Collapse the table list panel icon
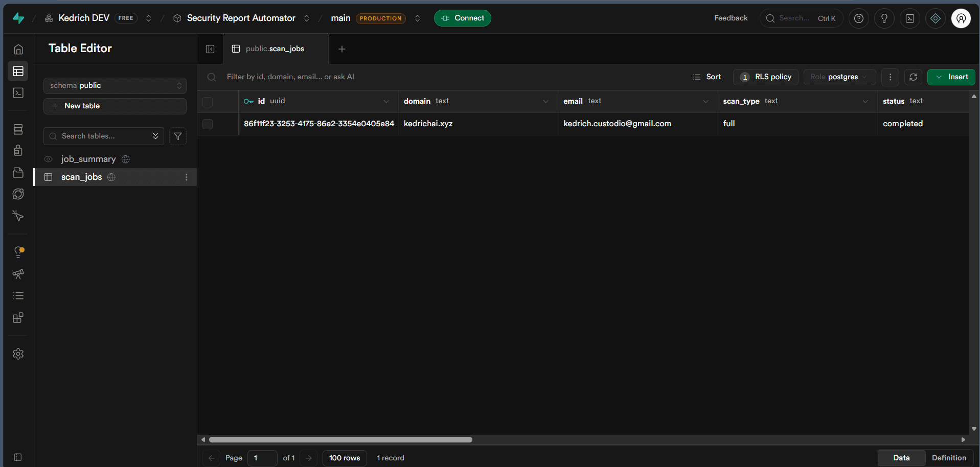 point(210,49)
